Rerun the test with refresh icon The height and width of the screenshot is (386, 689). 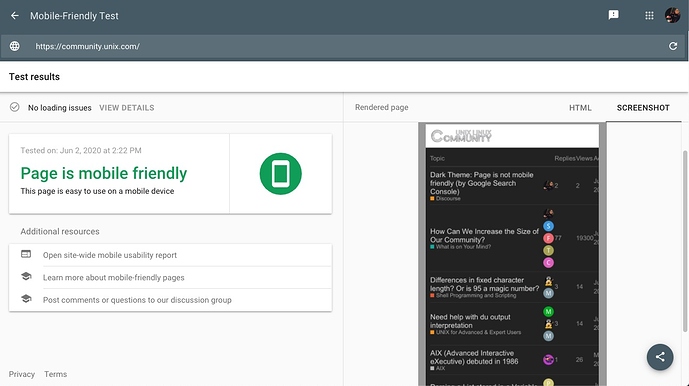[673, 46]
